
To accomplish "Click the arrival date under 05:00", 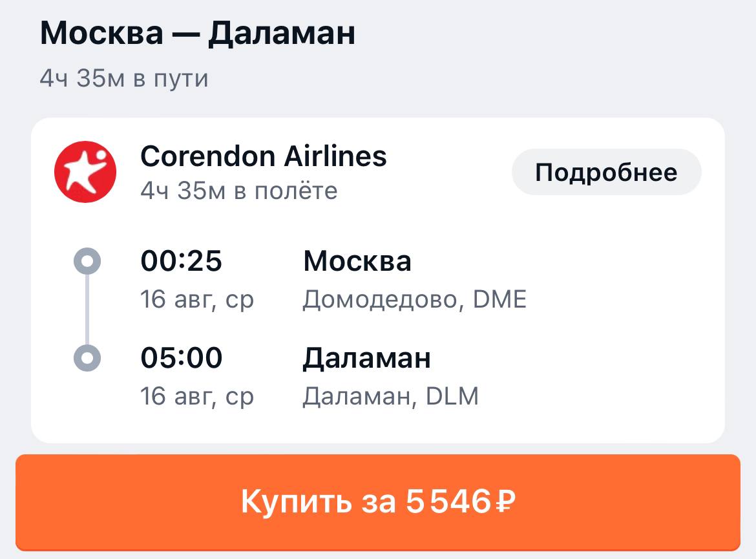I will [x=197, y=396].
